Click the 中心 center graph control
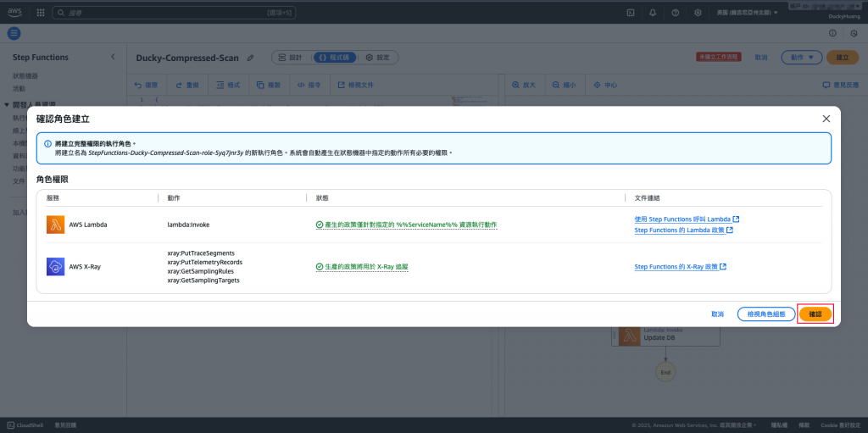Image resolution: width=868 pixels, height=433 pixels. coord(605,86)
